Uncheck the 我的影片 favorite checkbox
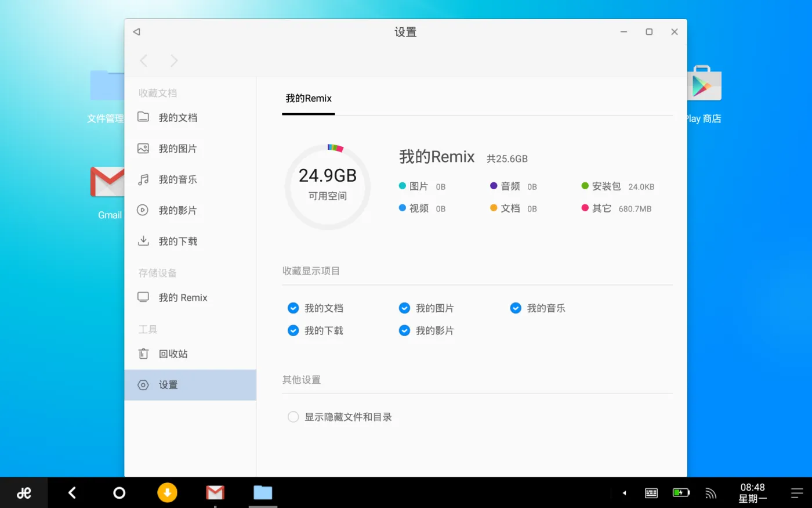Image resolution: width=812 pixels, height=508 pixels. (405, 331)
